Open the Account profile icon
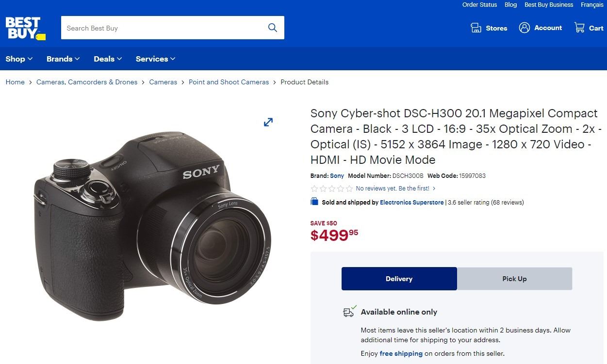607x364 pixels. pyautogui.click(x=525, y=28)
